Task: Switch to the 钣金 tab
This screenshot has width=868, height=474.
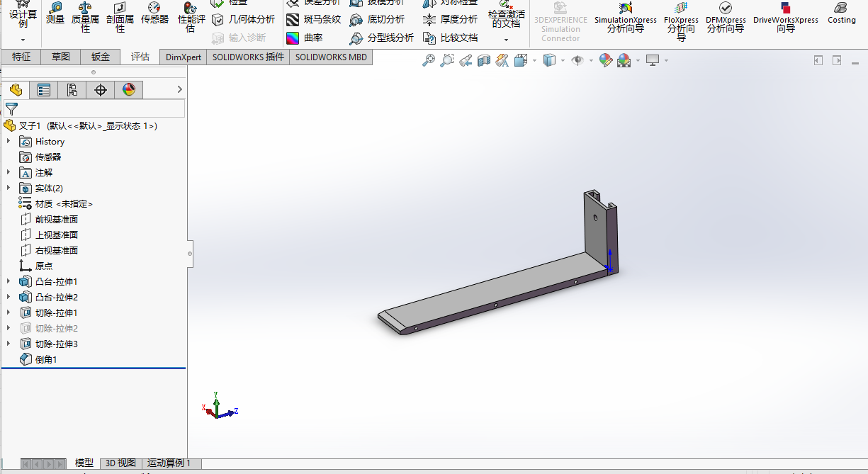Action: click(x=101, y=57)
